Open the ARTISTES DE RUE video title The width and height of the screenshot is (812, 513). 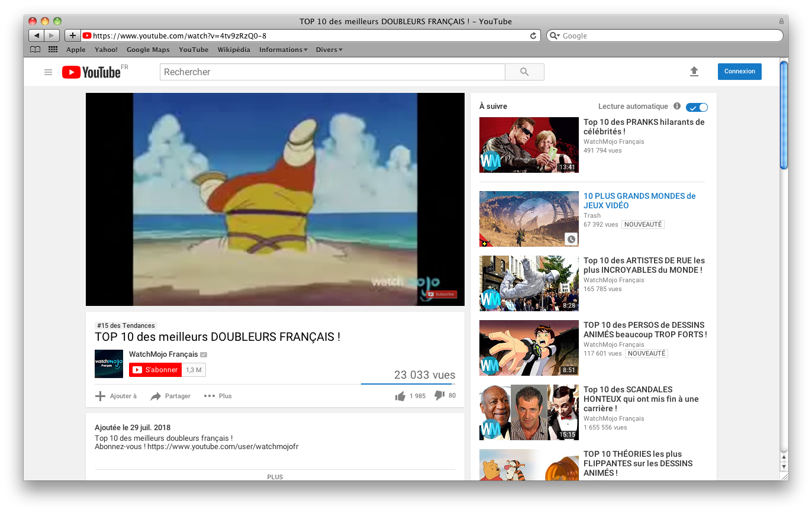645,265
